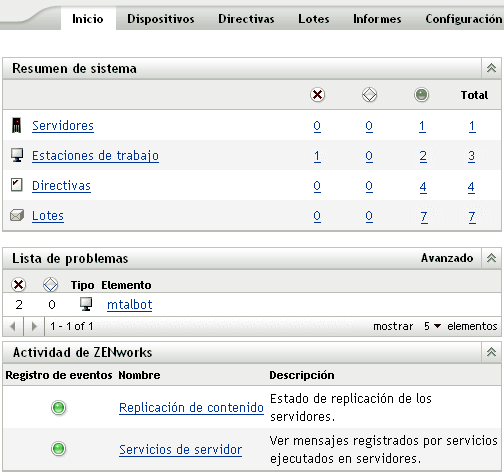Open the Directivas link in system summary
Screen dimensions: 504x475
tap(61, 186)
